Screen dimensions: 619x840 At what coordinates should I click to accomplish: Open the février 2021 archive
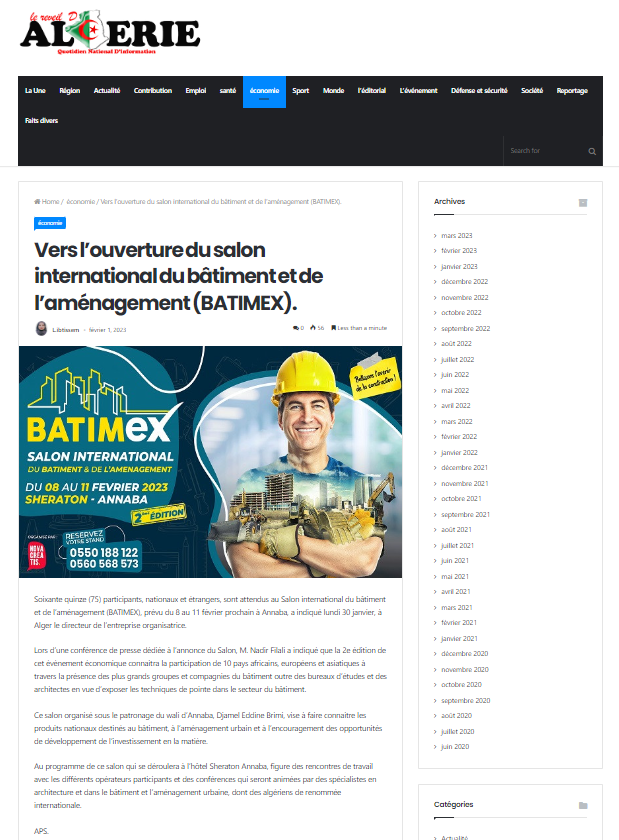459,624
